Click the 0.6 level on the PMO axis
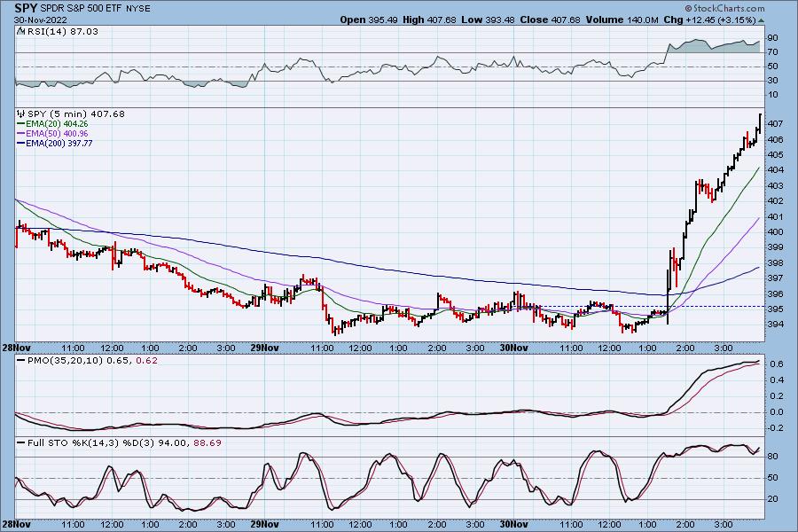Viewport: 798px width, 532px height. [776, 364]
